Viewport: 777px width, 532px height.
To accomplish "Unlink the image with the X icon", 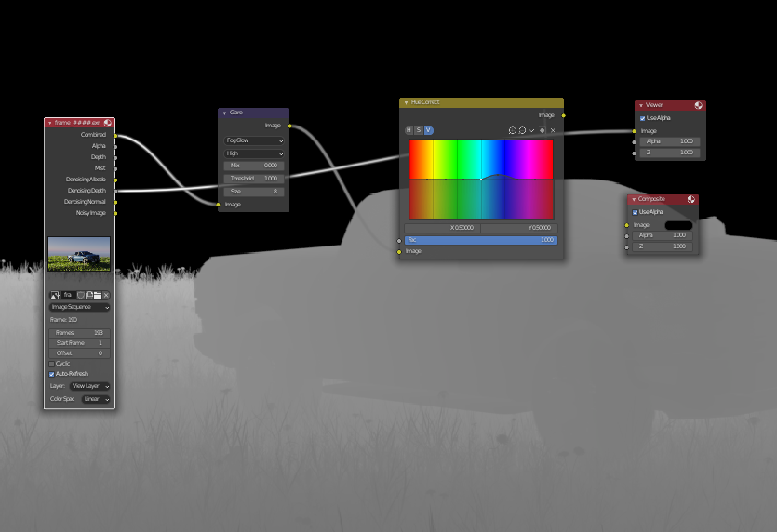I will click(106, 295).
